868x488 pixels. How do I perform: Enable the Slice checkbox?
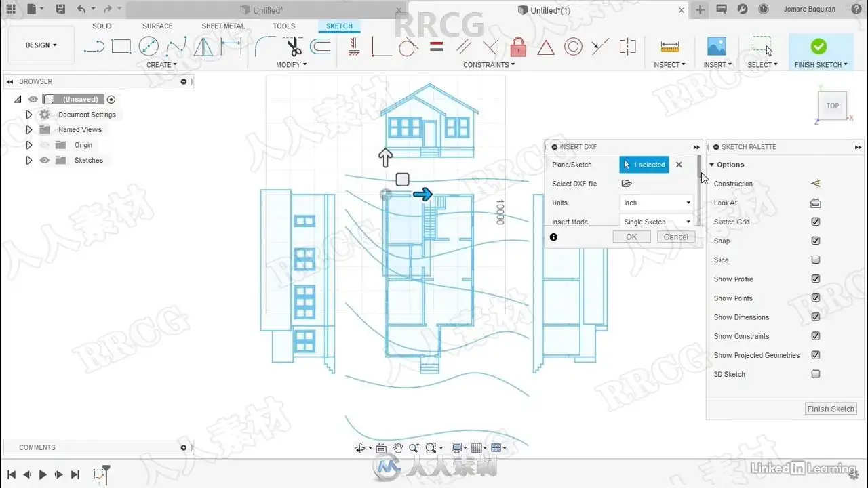click(816, 260)
